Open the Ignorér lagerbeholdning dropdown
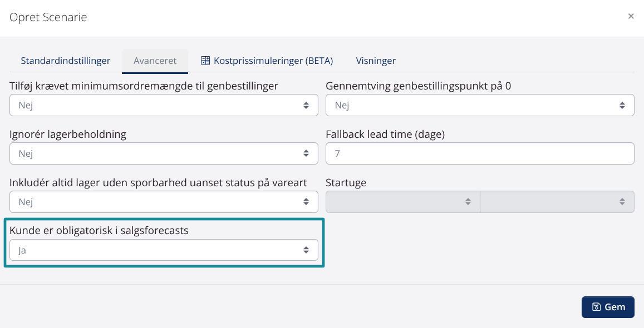 (164, 153)
